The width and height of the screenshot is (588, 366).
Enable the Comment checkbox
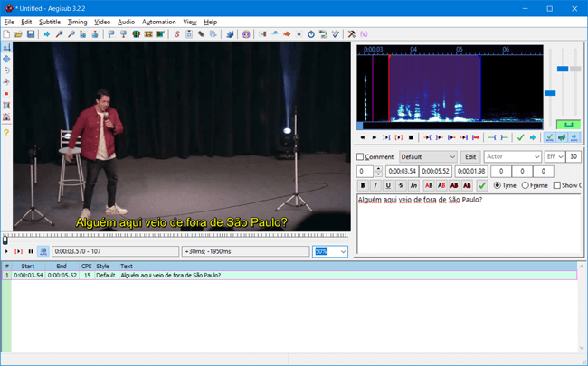[x=361, y=157]
